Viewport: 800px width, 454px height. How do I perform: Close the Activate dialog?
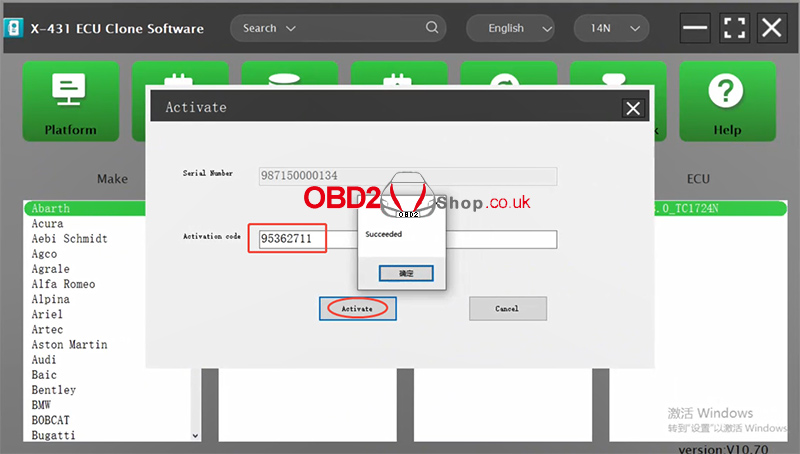[633, 108]
